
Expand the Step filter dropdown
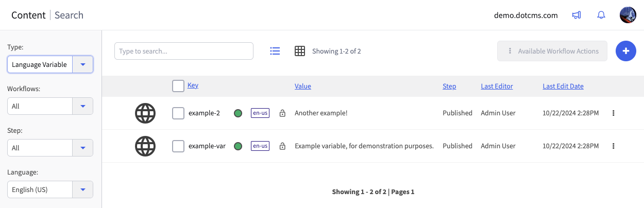82,148
